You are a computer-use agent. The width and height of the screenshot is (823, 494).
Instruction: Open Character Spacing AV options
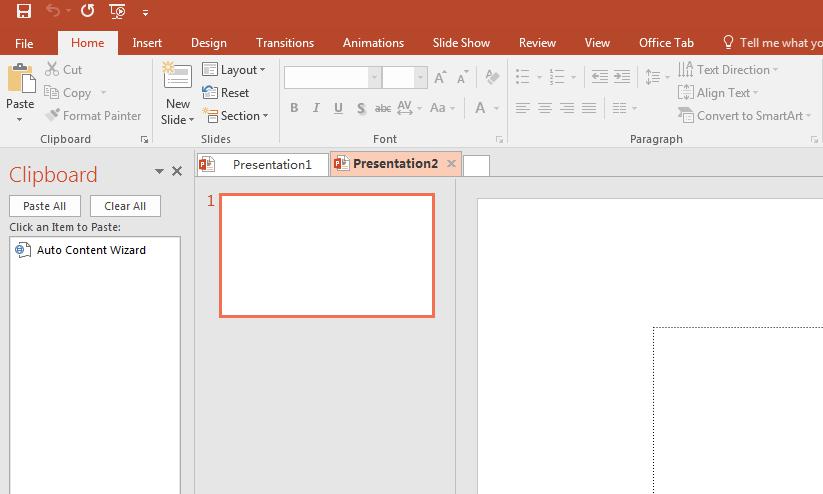(409, 108)
